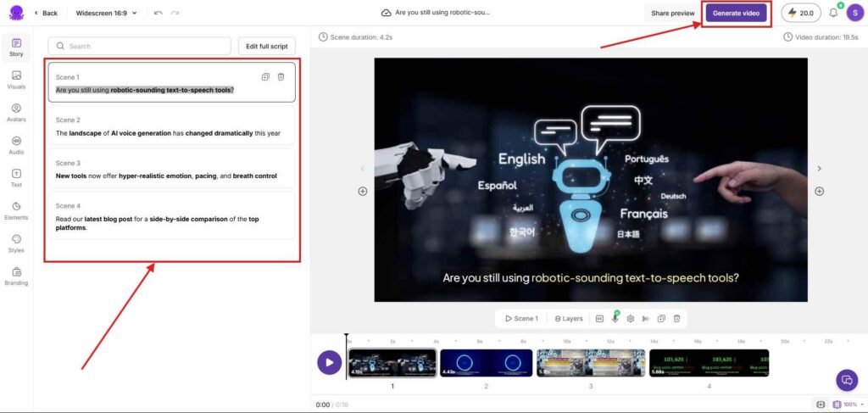Add scene after with right plus icon
The image size is (868, 413).
(x=820, y=191)
